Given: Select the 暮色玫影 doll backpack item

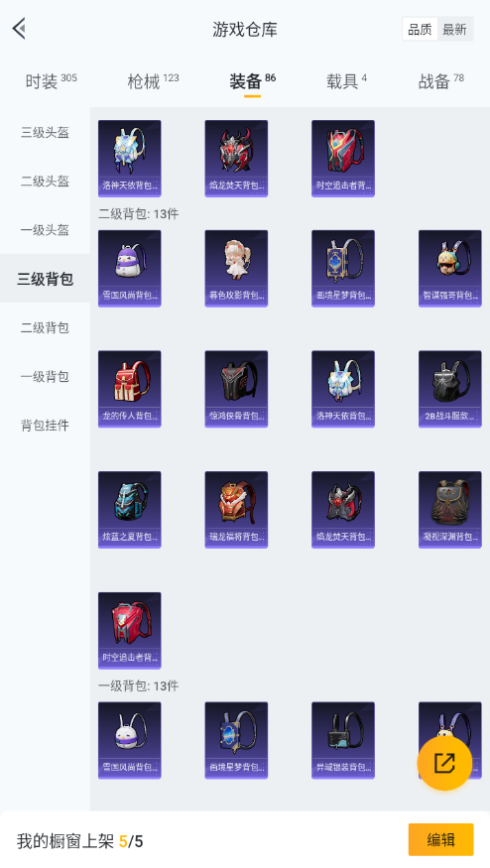Looking at the screenshot, I should (236, 269).
